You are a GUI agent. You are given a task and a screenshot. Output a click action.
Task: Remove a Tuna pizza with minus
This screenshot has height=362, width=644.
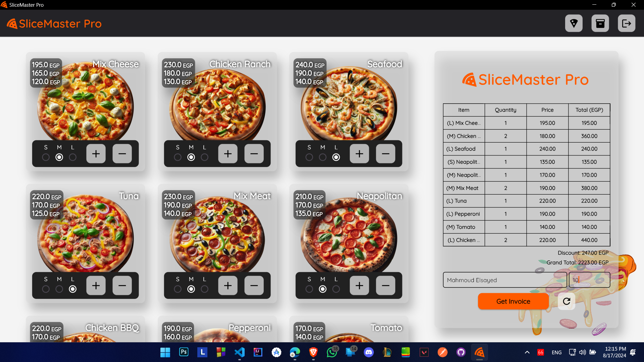[x=122, y=286]
